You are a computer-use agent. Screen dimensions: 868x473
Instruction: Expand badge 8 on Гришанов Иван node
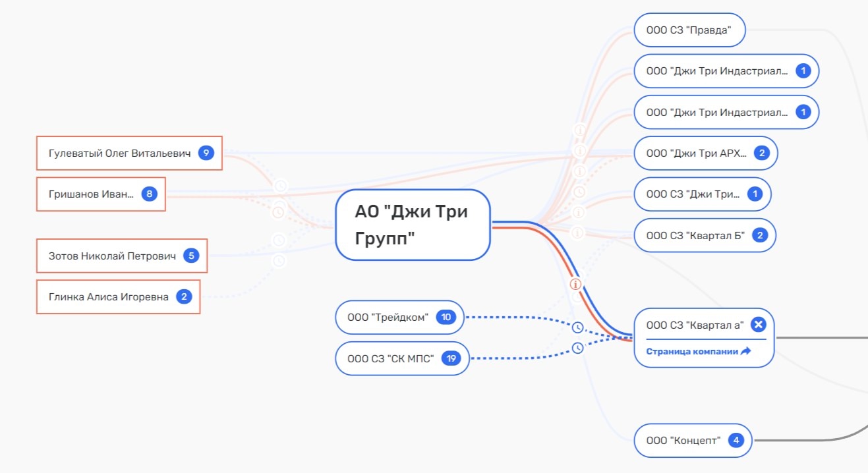pyautogui.click(x=150, y=194)
